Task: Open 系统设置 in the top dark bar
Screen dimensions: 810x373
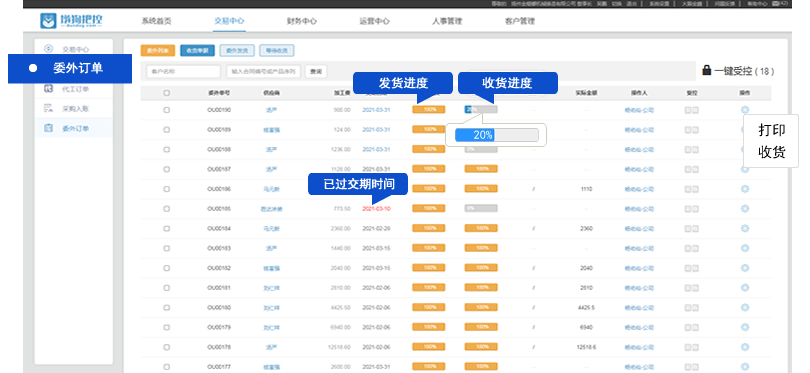Action: 658,4
